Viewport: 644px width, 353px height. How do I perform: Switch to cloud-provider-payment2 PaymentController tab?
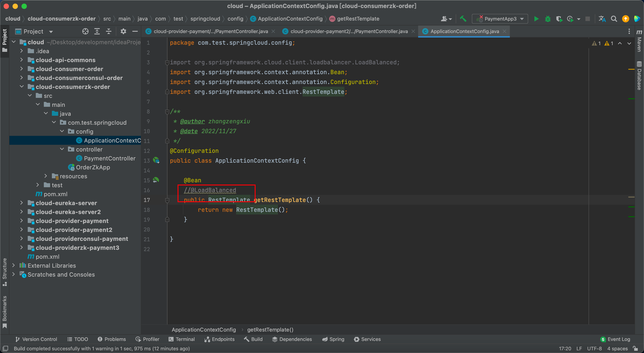click(349, 31)
